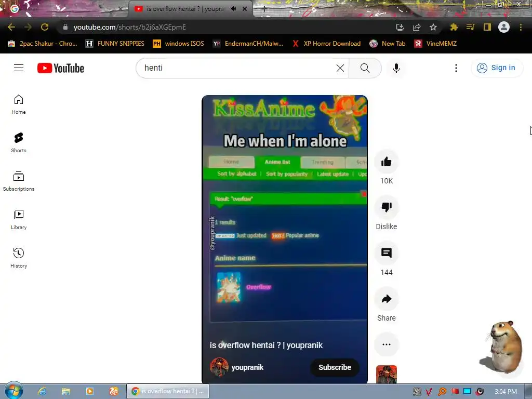532x399 pixels.
Task: Select the Chrome window taskbar button
Action: pyautogui.click(x=168, y=391)
